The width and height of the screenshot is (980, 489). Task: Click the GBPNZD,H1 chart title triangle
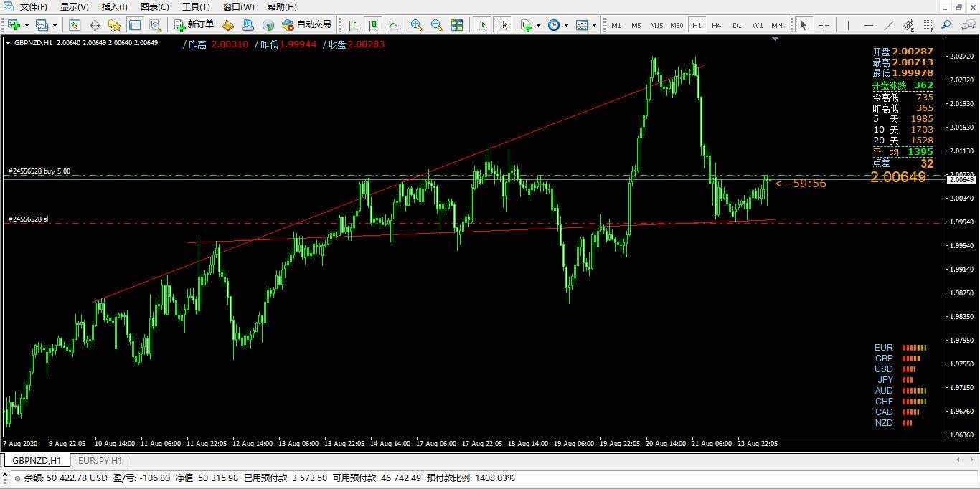(x=8, y=43)
